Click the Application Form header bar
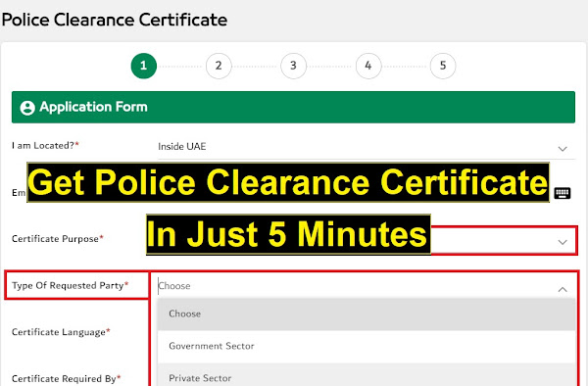588x386 pixels. coord(293,107)
